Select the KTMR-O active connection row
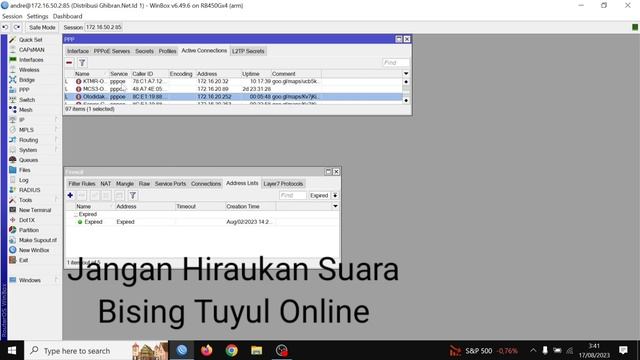 tap(233, 81)
